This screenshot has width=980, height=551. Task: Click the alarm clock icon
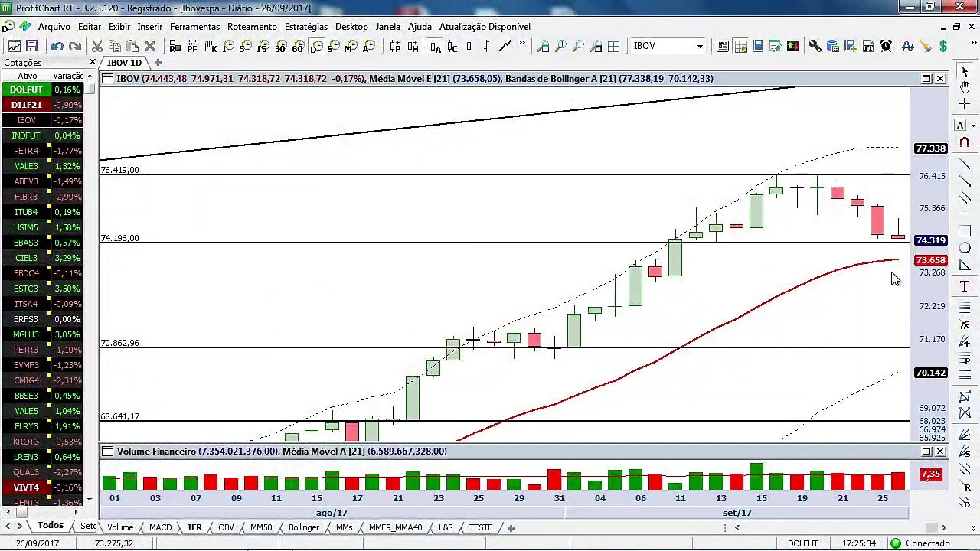[886, 47]
